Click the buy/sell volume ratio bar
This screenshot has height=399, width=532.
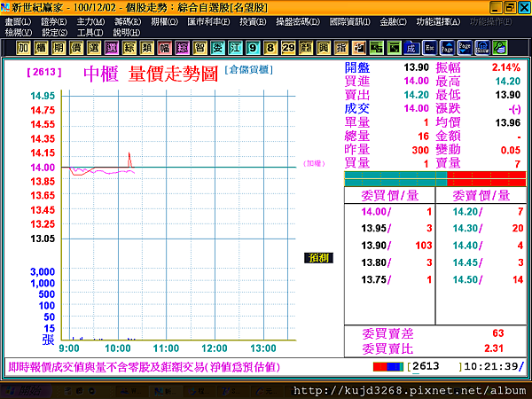[435, 179]
